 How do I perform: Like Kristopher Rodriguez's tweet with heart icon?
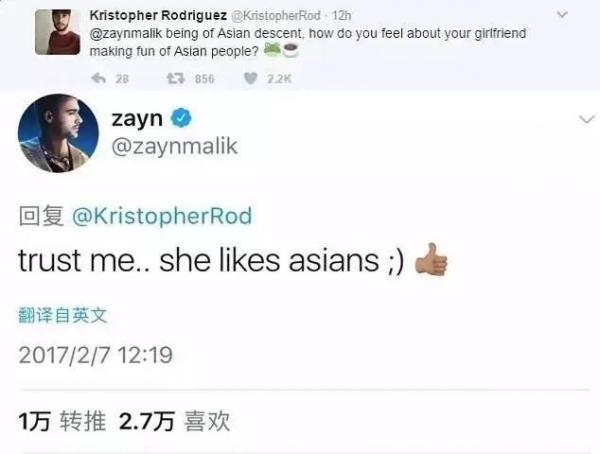click(250, 78)
